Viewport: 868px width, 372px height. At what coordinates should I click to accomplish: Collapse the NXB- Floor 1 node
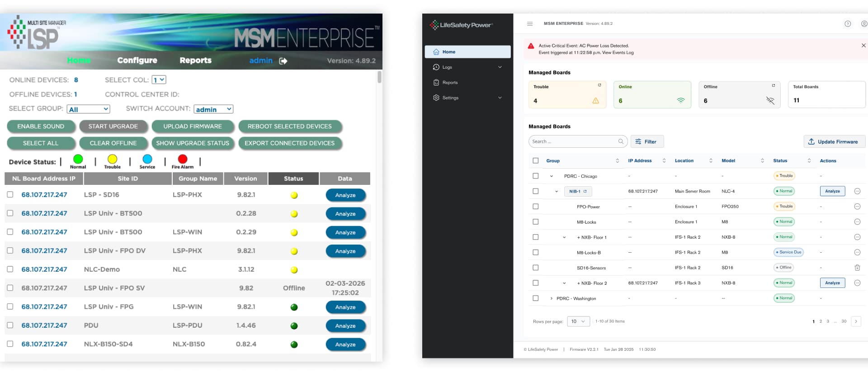pos(564,237)
